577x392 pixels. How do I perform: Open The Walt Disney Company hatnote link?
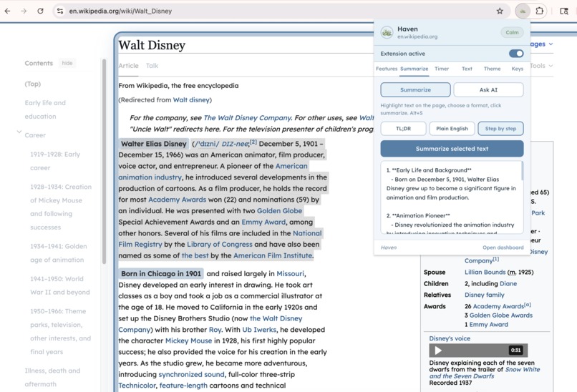[247, 118]
